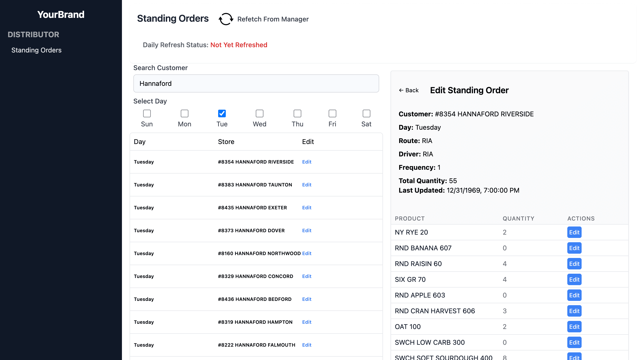
Task: Edit the Hannaford Northwood store order
Action: click(x=307, y=253)
